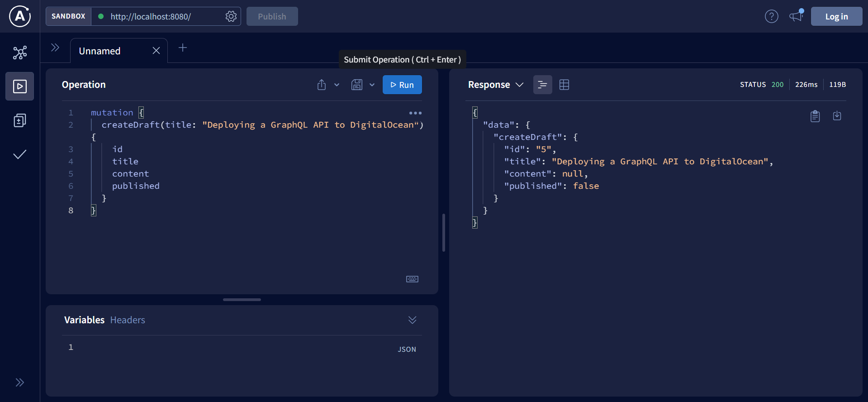Click the 226ms response time

806,85
